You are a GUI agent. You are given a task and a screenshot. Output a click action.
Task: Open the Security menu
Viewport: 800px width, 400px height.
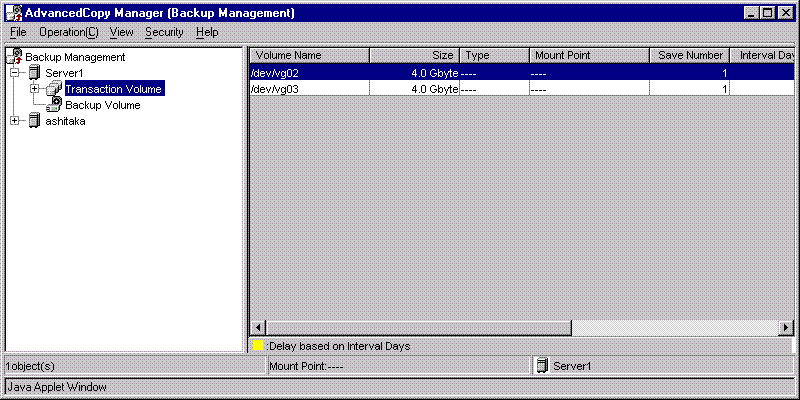[x=164, y=32]
